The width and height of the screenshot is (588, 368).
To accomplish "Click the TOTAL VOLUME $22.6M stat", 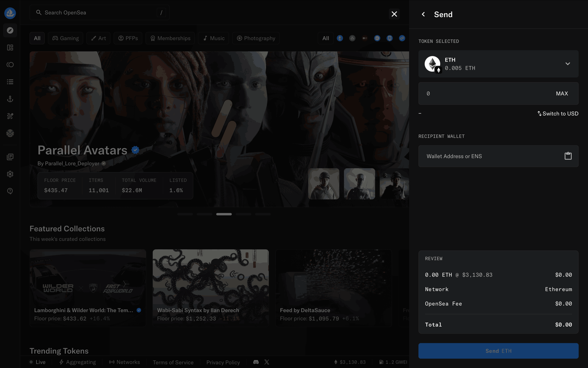I will [x=139, y=186].
